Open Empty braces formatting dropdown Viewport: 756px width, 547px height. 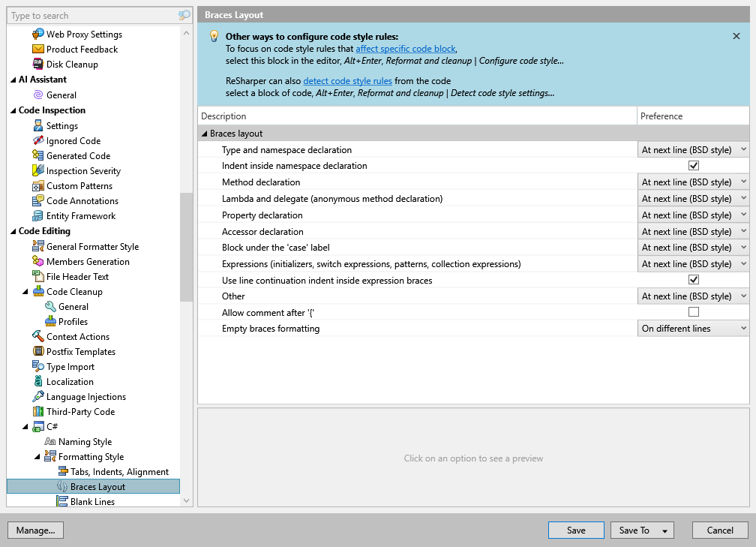(x=693, y=329)
